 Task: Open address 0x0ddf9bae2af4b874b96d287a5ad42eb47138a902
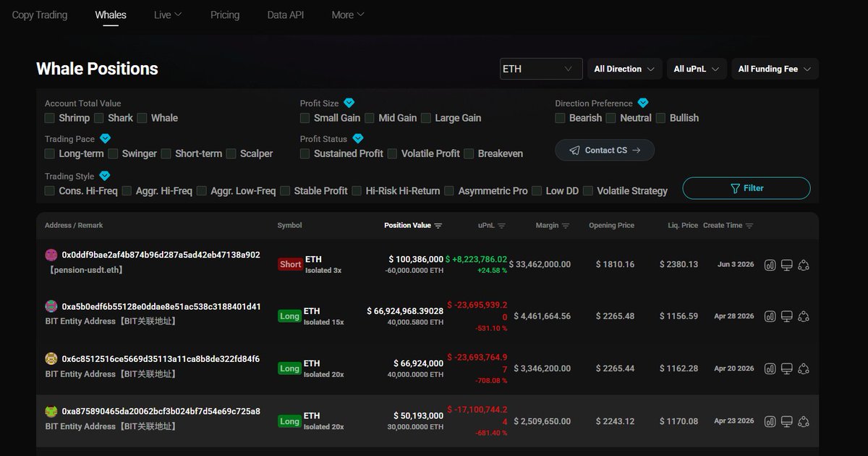tap(161, 255)
